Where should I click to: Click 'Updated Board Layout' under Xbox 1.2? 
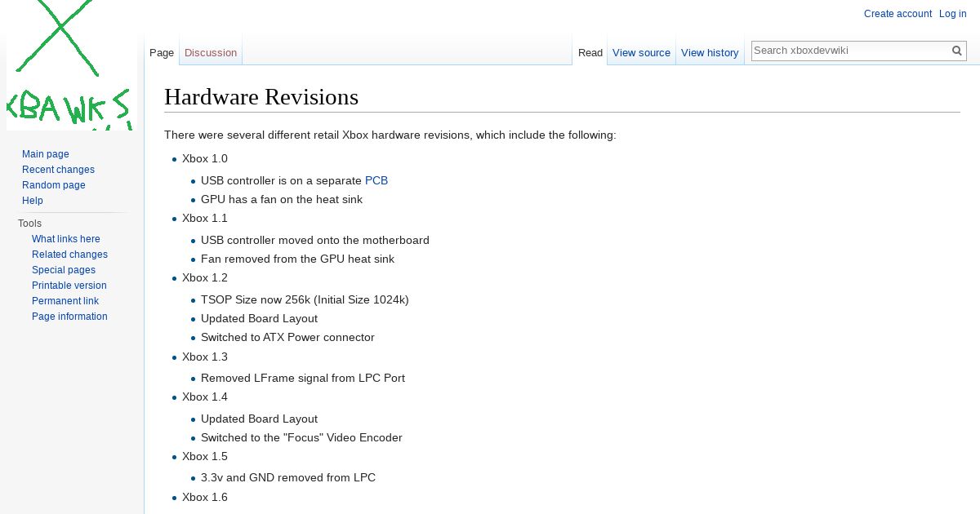(259, 318)
